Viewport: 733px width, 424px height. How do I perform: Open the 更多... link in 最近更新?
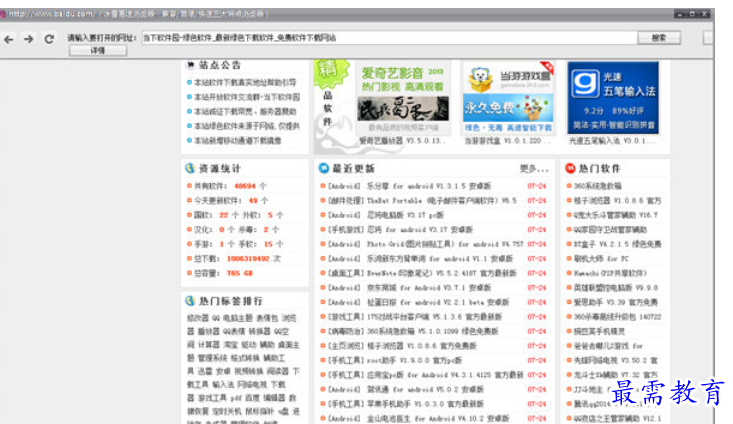point(534,168)
